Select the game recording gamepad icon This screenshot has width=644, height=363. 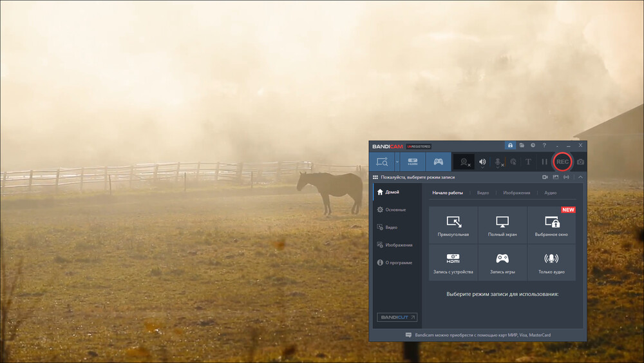438,162
